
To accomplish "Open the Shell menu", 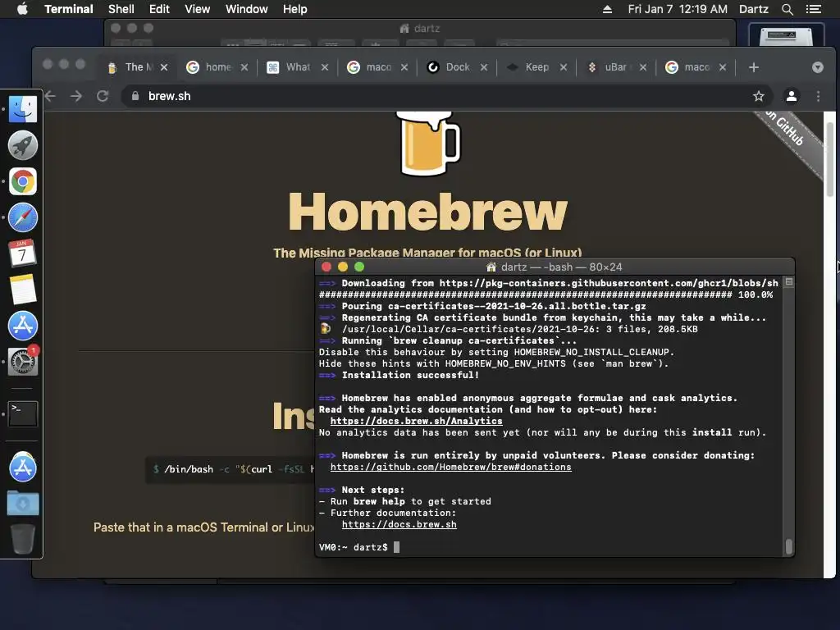I will click(121, 9).
